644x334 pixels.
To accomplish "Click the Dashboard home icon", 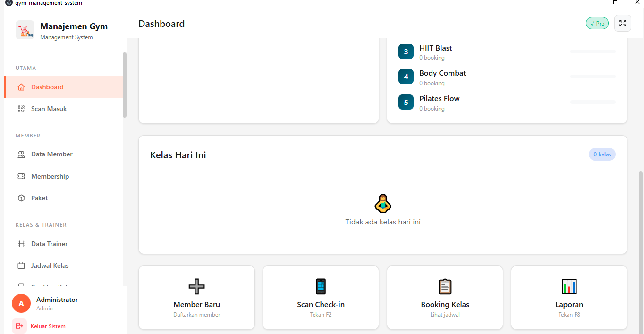I will click(21, 87).
